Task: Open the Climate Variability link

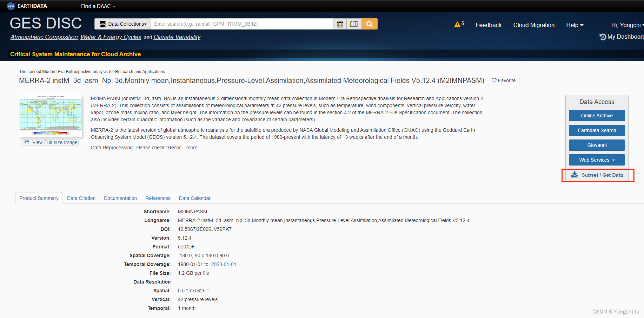Action: tap(177, 37)
